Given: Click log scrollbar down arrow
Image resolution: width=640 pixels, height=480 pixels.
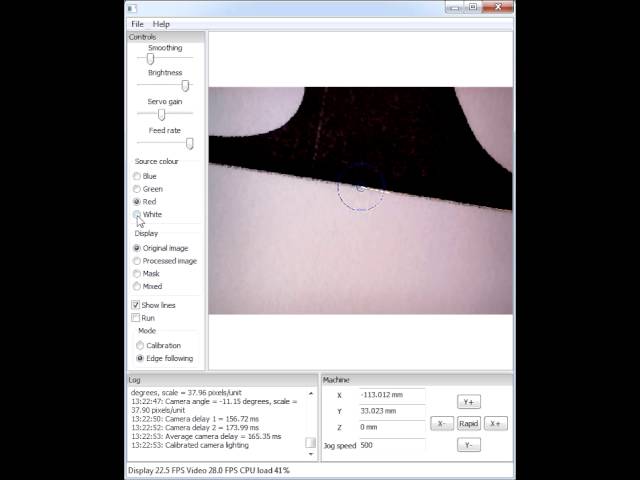Looking at the screenshot, I should tap(311, 454).
